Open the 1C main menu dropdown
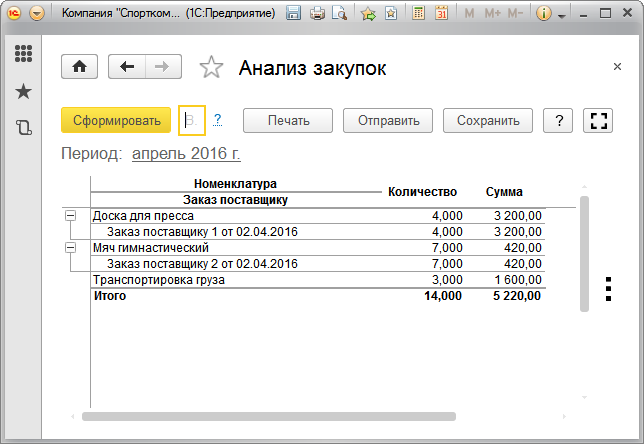 coord(37,14)
